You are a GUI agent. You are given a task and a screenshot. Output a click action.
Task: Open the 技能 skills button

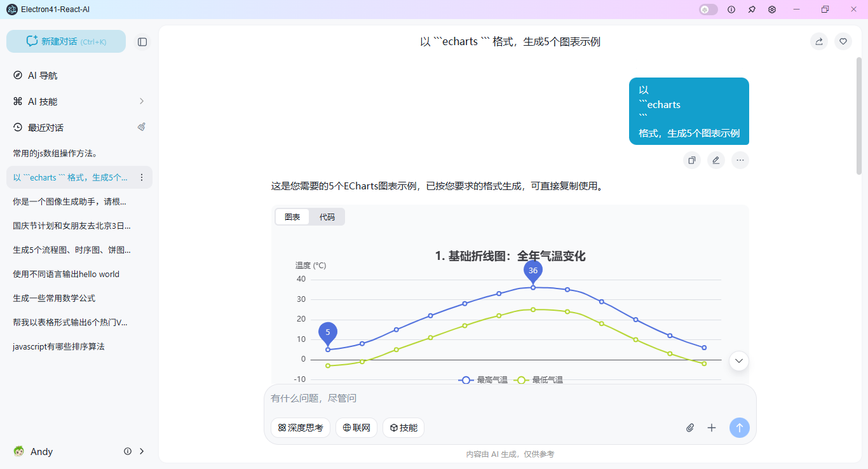403,428
